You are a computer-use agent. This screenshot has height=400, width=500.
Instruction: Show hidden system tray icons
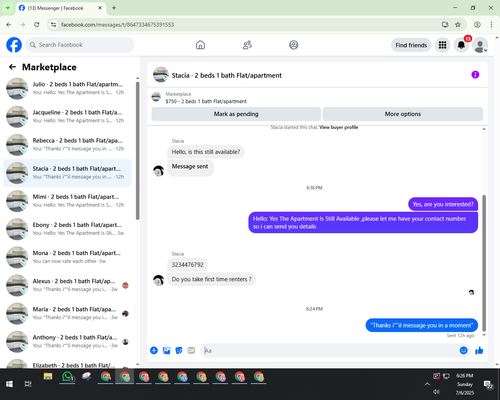point(427,384)
